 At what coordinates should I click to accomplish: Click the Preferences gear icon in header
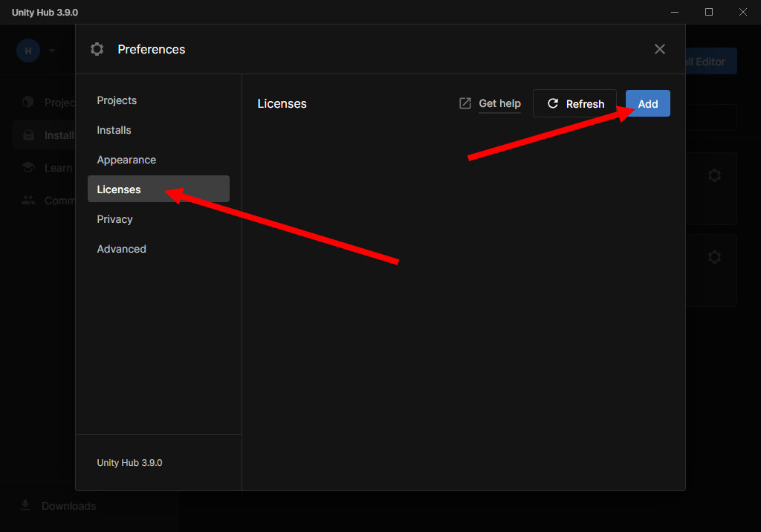(97, 49)
